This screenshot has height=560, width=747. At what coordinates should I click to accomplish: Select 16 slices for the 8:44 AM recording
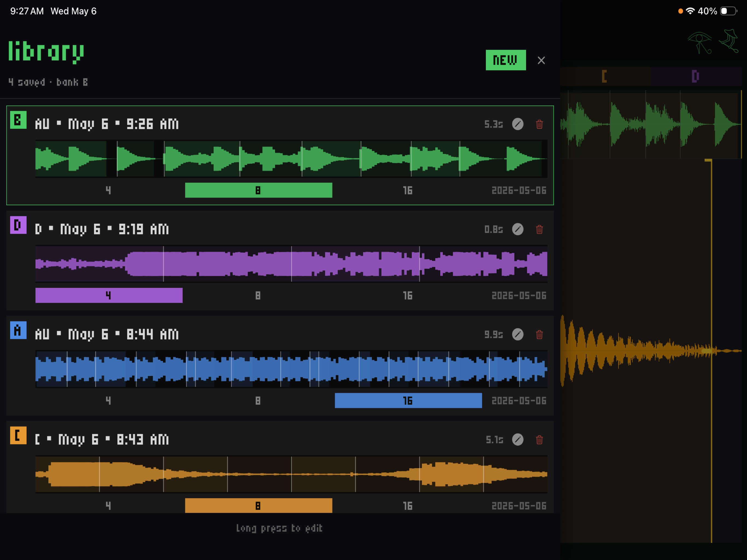408,401
